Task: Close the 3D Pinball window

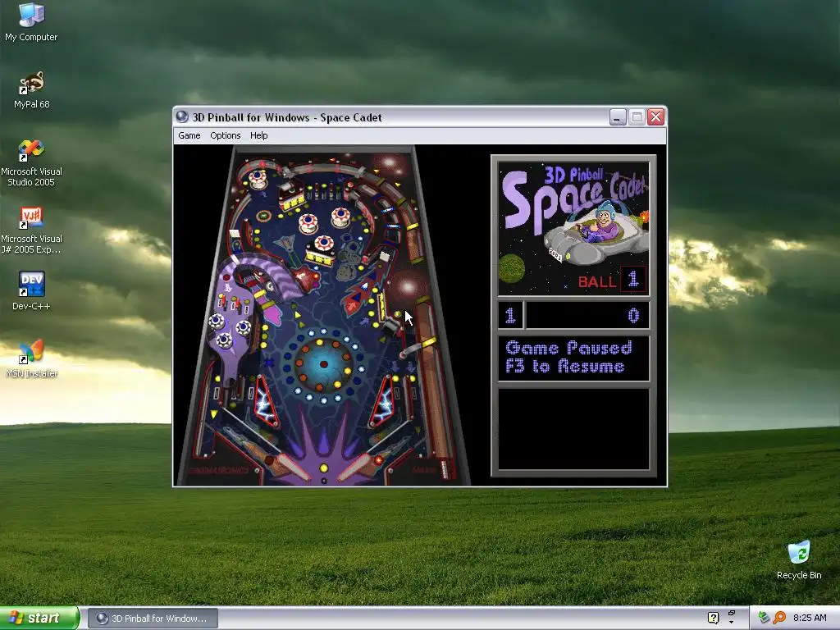Action: point(655,116)
